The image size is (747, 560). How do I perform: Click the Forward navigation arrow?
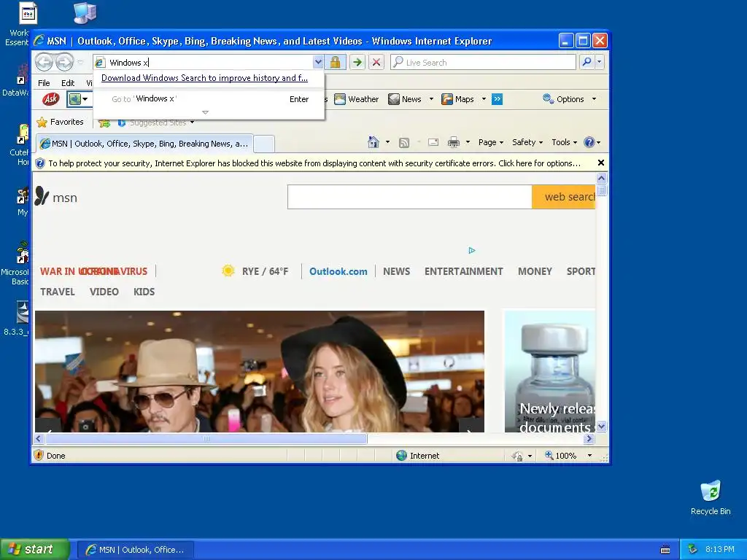click(64, 62)
